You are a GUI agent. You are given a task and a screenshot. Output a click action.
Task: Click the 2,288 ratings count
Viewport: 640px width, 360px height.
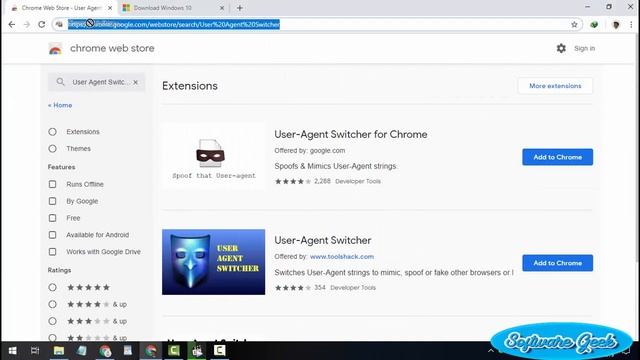(322, 181)
